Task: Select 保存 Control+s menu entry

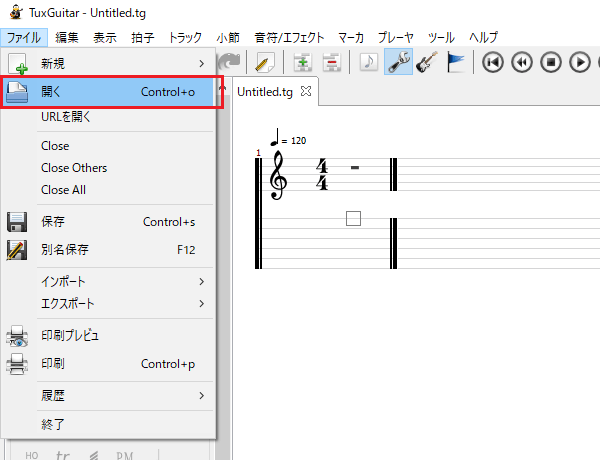Action: tap(108, 222)
